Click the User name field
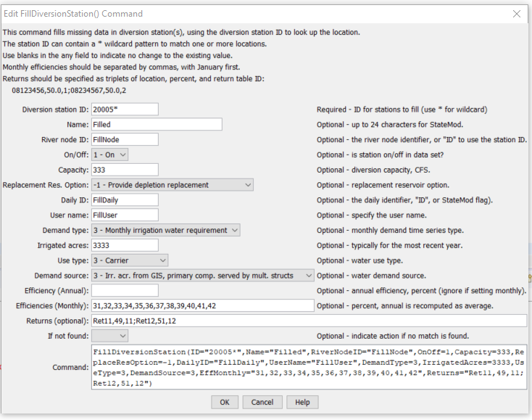This screenshot has width=532, height=420. point(125,215)
